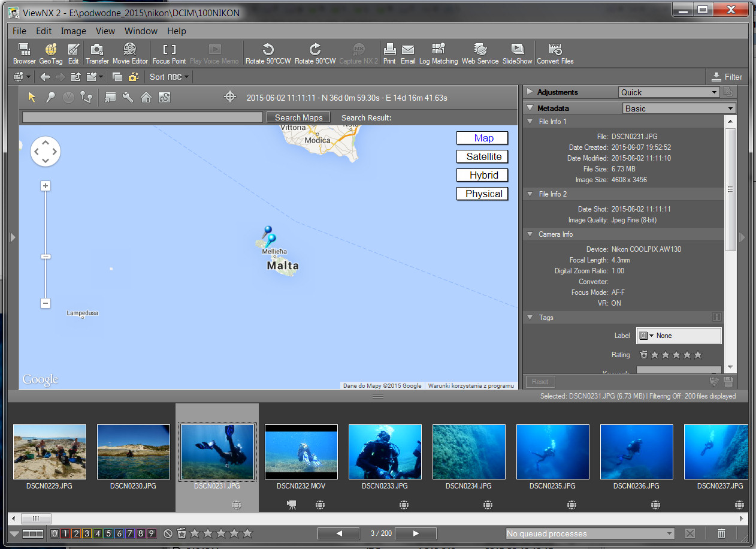The width and height of the screenshot is (756, 549).
Task: Expand the Adjustments panel
Action: click(530, 92)
